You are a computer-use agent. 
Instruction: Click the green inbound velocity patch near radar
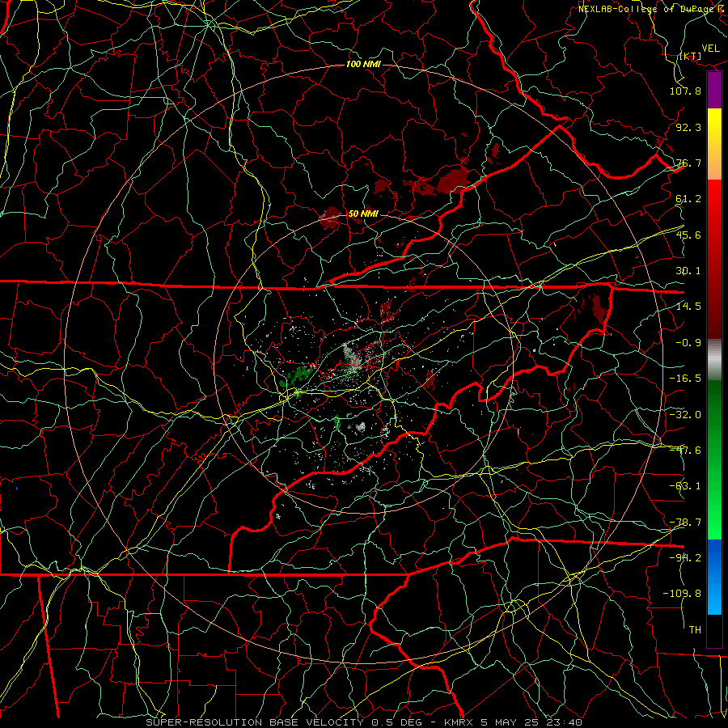click(x=298, y=375)
